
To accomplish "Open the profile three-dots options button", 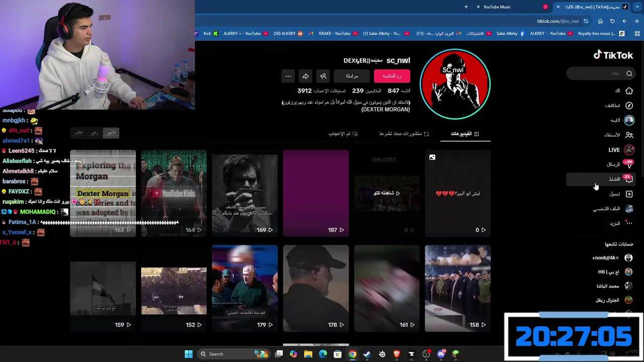I will (x=288, y=76).
